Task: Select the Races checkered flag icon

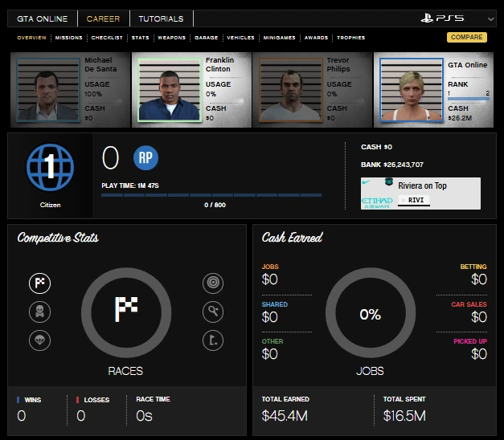Action: (x=39, y=283)
